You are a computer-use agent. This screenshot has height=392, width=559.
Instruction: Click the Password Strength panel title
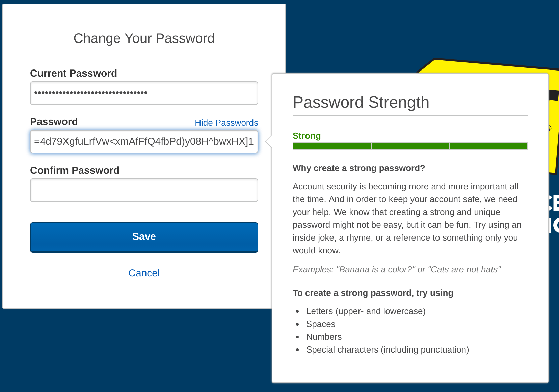tap(361, 102)
